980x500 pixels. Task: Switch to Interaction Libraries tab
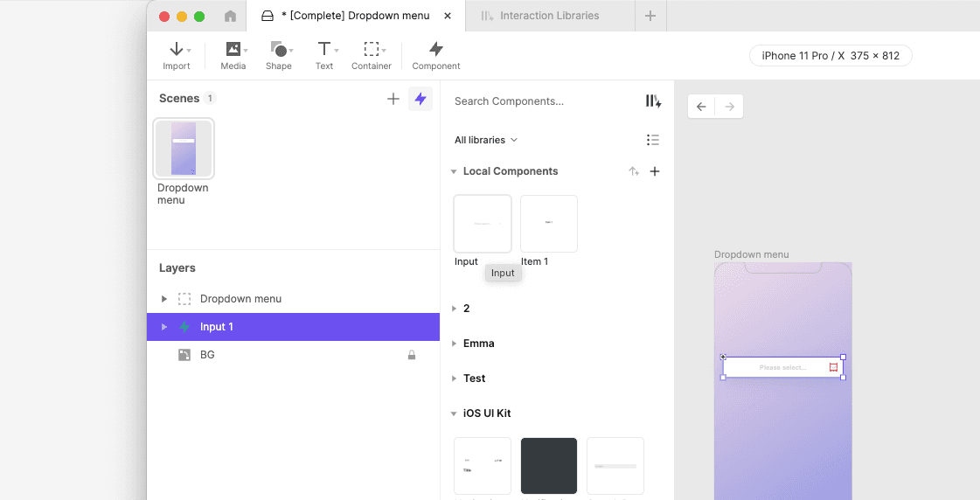pyautogui.click(x=540, y=16)
